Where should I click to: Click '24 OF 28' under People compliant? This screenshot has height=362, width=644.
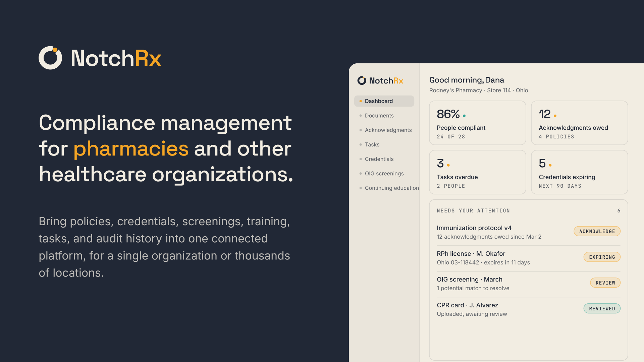(451, 137)
